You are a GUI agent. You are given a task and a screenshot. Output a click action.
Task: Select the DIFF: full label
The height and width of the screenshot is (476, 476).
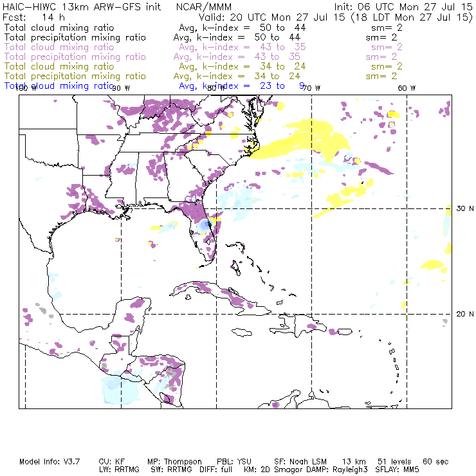(x=216, y=470)
